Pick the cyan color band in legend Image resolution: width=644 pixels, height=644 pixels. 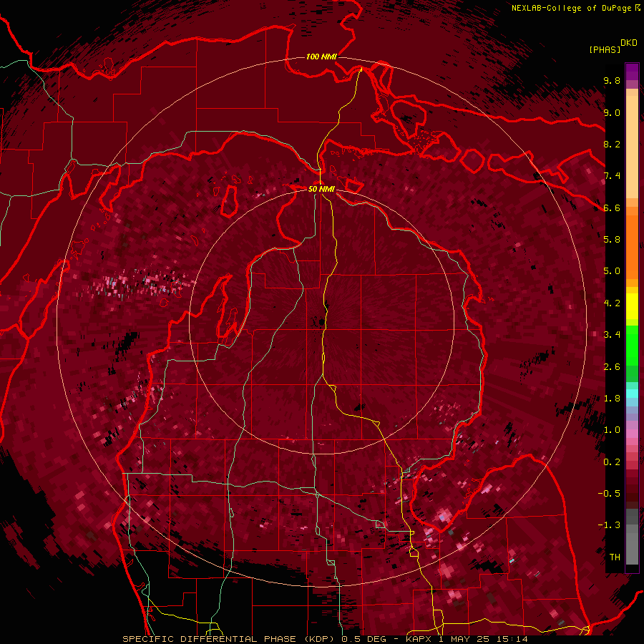pyautogui.click(x=632, y=394)
